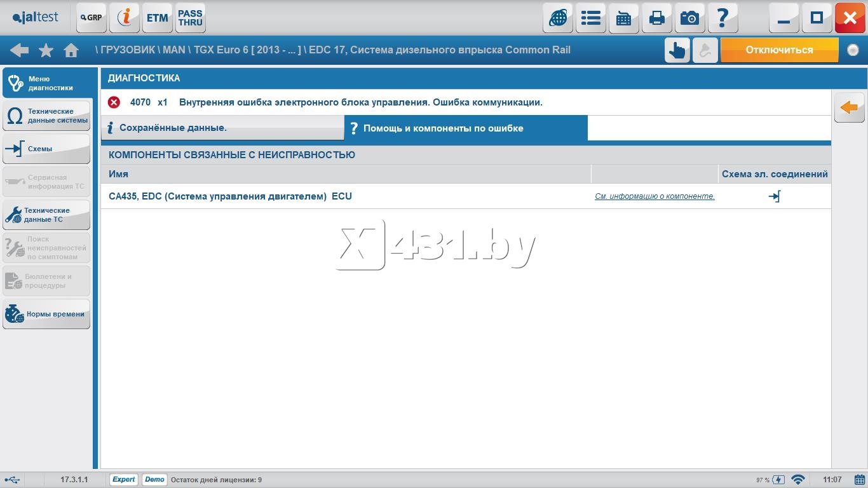Open Технические данные системы in sidebar
The width and height of the screenshot is (868, 488).
tap(46, 116)
